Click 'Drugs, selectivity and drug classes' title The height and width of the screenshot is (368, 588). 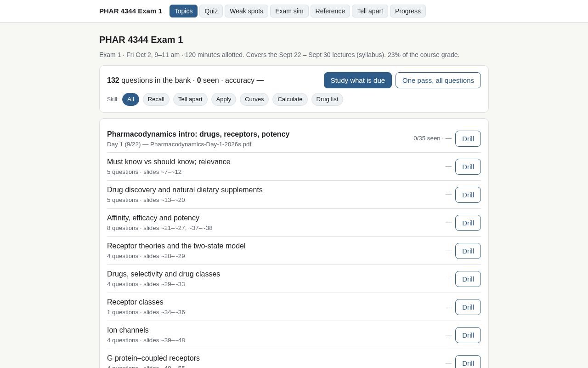pos(164,274)
